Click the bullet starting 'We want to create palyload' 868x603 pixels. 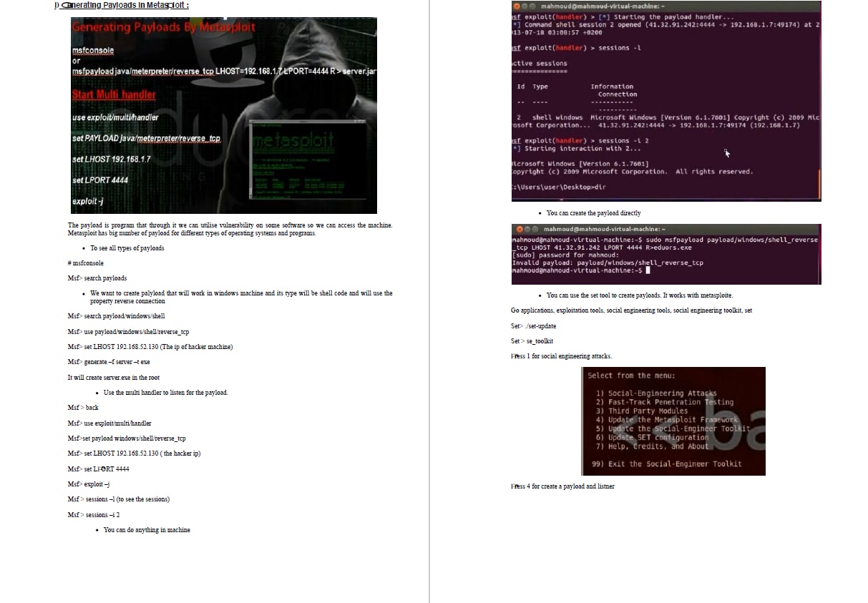click(x=240, y=297)
